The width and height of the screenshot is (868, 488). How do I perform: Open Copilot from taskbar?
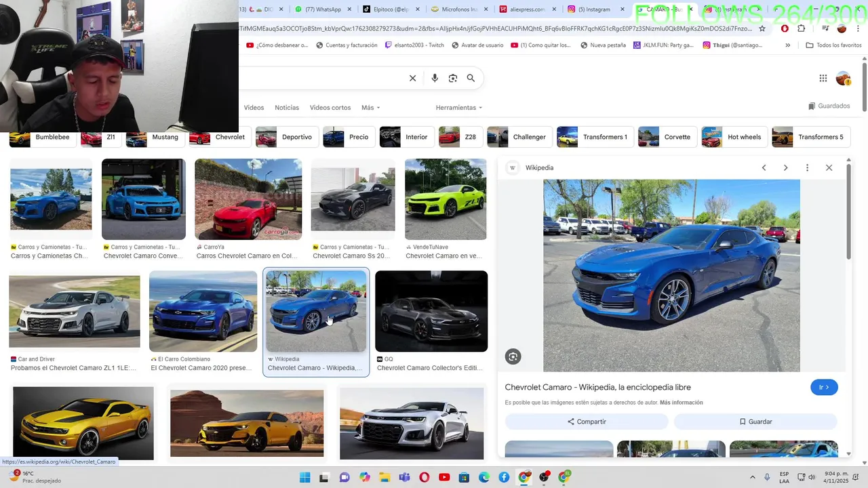pyautogui.click(x=365, y=477)
